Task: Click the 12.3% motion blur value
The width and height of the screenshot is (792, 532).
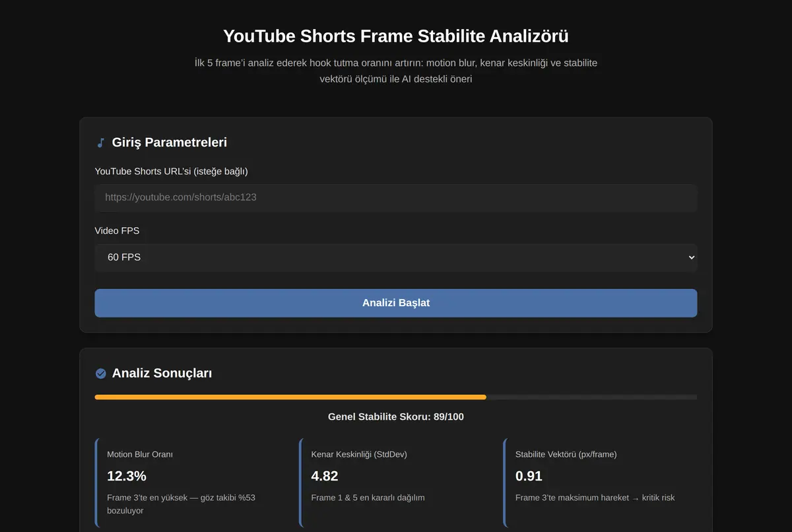Action: click(x=127, y=476)
